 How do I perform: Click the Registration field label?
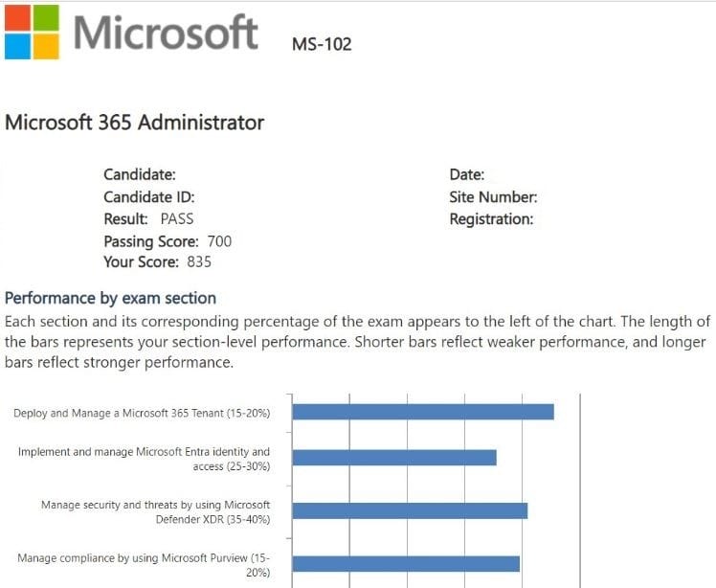[x=491, y=219]
